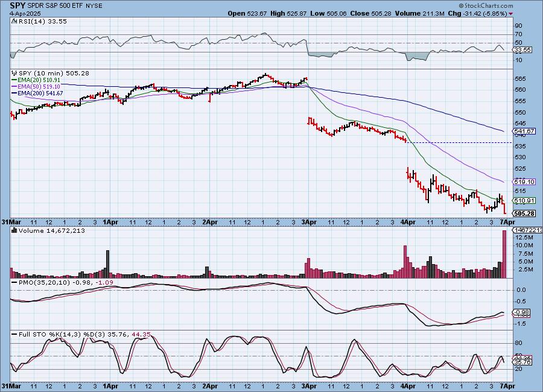Click the 35.76 stochastic axis tag
Image resolution: width=543 pixels, height=392 pixels.
[x=522, y=362]
